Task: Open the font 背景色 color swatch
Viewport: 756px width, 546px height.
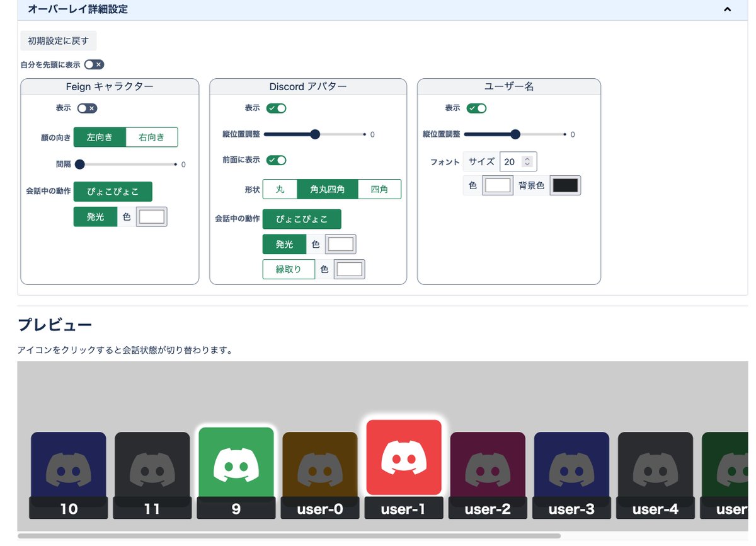Action: click(565, 185)
